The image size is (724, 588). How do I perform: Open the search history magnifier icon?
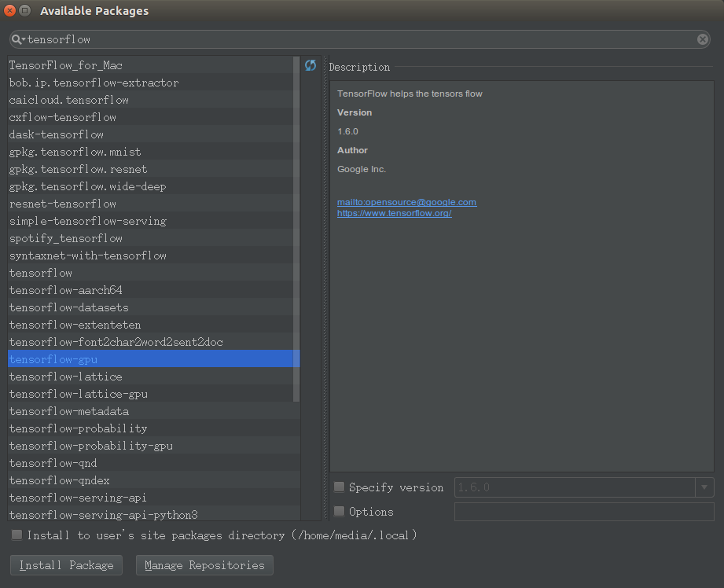click(17, 39)
